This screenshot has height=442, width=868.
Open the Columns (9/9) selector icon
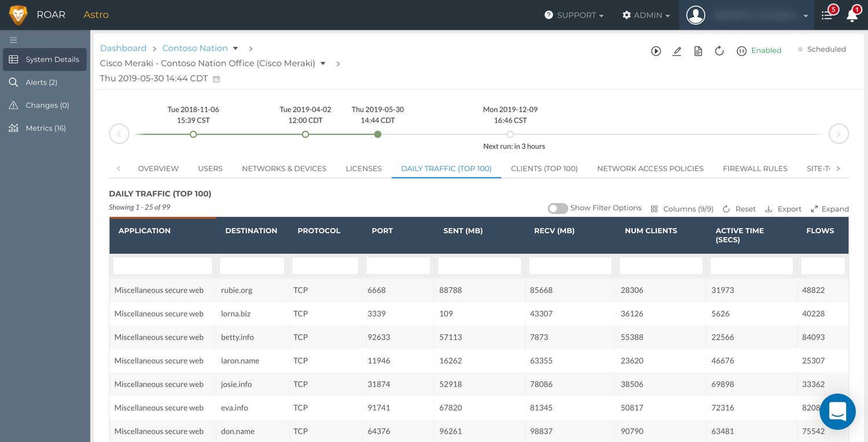pos(654,208)
